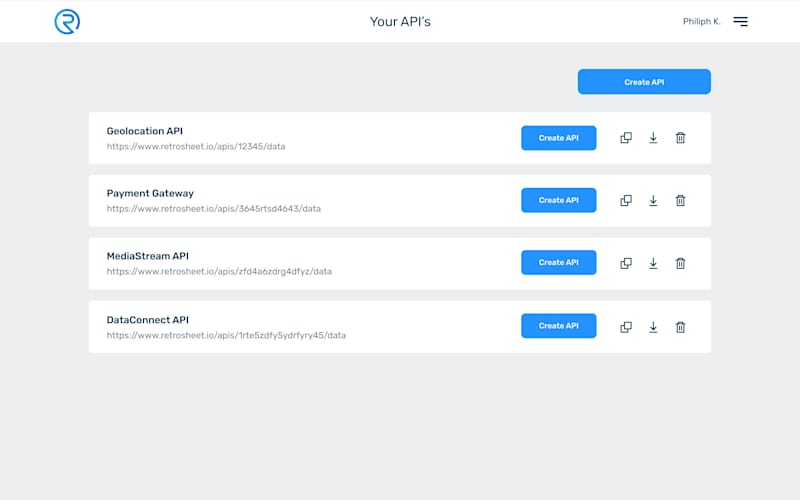Click the URL containing zfd4a6zdrg4dfyz

click(x=219, y=271)
